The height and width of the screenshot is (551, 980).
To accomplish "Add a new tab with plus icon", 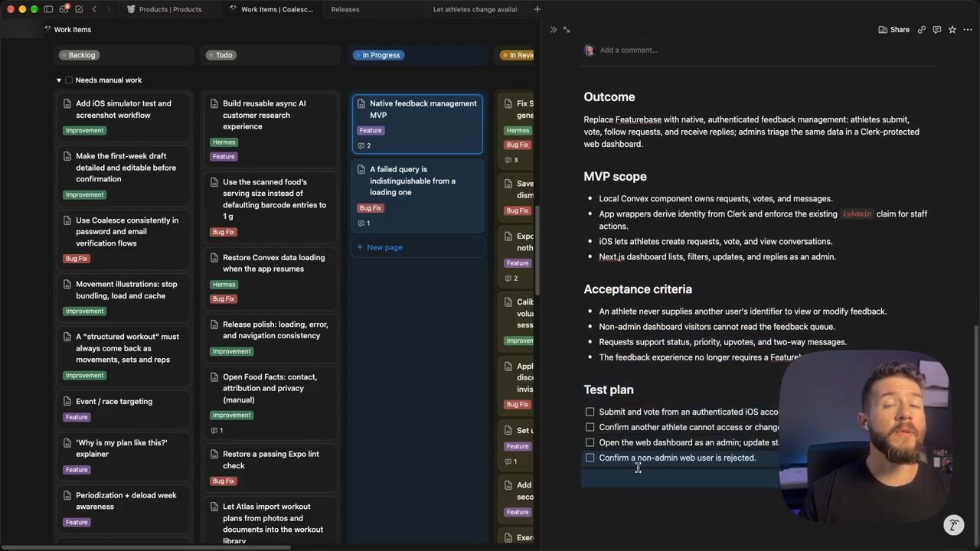I will 537,9.
